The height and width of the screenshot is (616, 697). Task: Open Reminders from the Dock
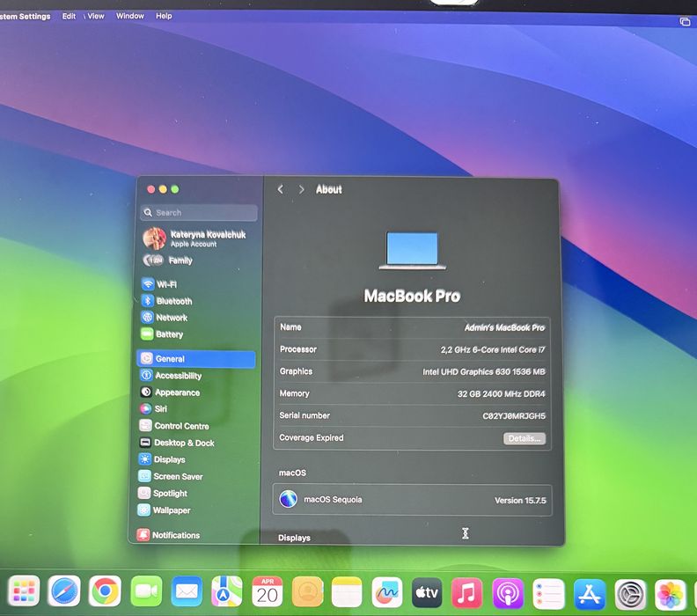point(548,594)
